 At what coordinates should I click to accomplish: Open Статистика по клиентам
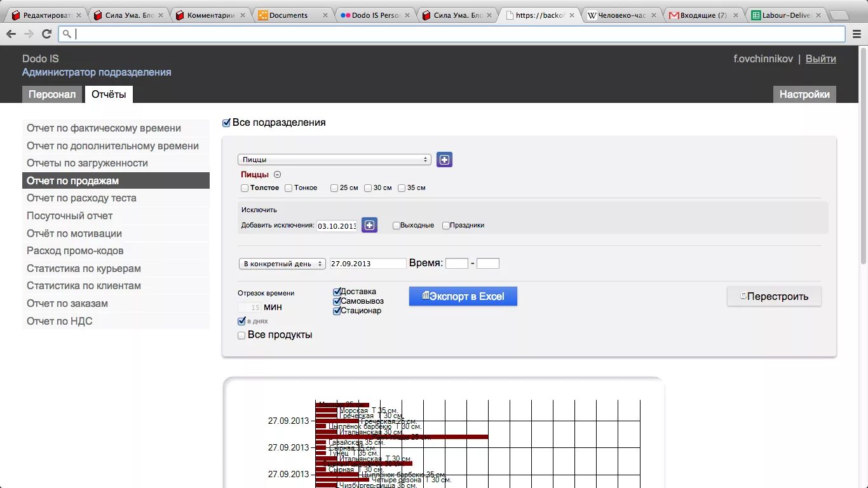[116, 286]
